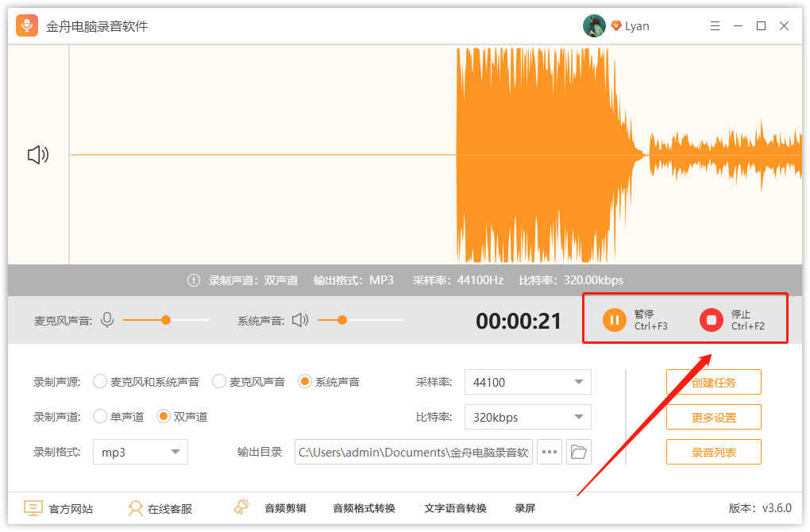Browse output directory with three-dots button
Viewport: 810px width, 532px height.
click(549, 452)
